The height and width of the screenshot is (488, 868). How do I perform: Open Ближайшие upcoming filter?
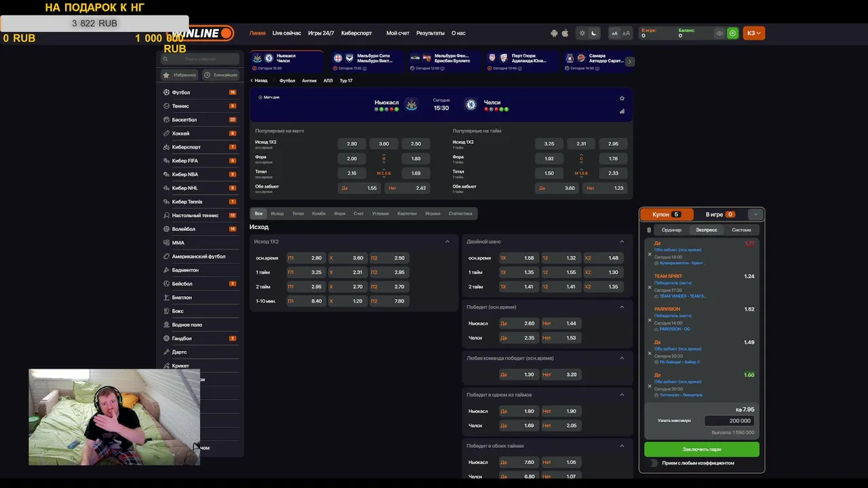(x=220, y=75)
